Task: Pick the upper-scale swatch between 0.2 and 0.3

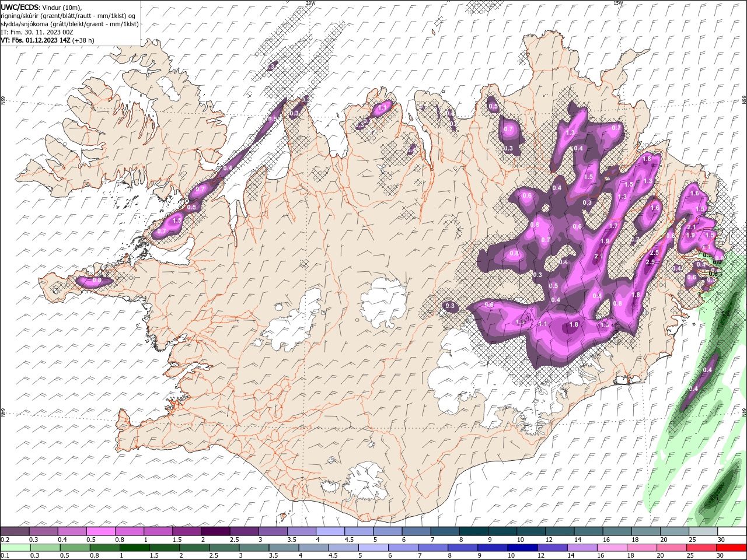Action: (x=15, y=531)
